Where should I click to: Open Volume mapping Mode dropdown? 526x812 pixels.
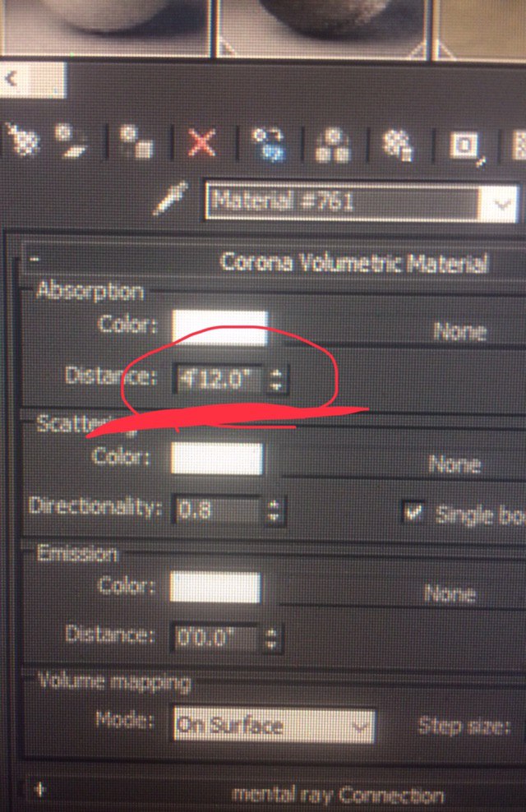click(x=275, y=725)
